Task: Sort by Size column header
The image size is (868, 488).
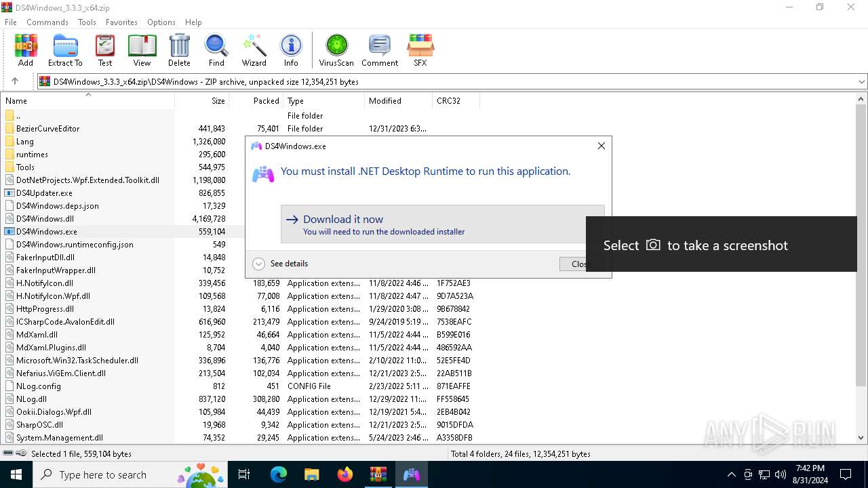Action: point(202,100)
